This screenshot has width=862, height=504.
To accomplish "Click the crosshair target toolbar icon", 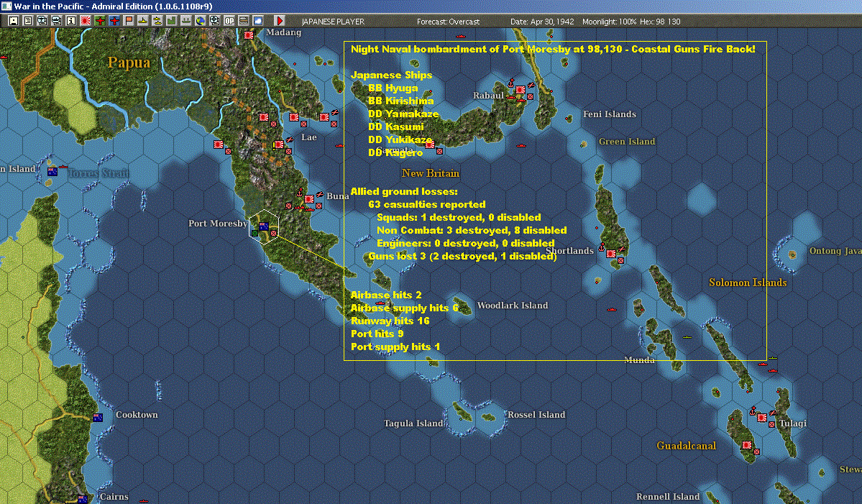I will (x=214, y=21).
